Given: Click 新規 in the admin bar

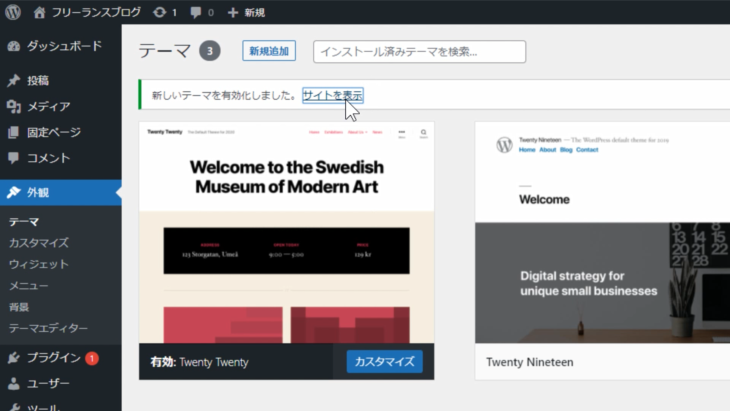Looking at the screenshot, I should (255, 13).
